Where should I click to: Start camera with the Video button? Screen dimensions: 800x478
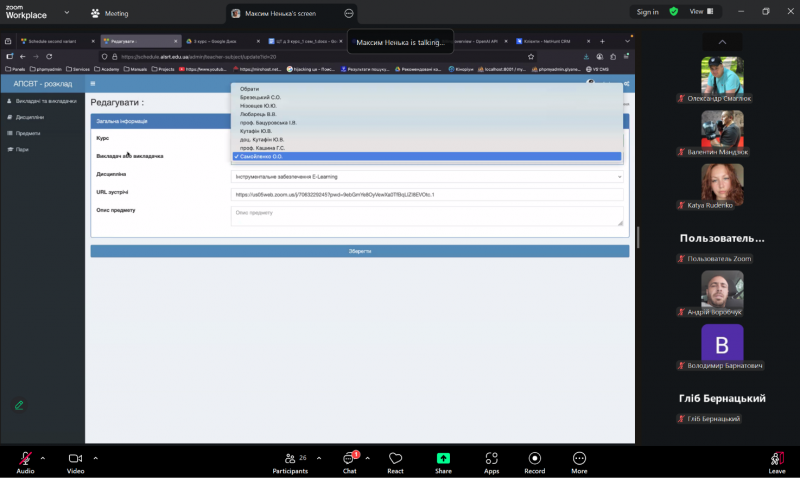(75, 459)
